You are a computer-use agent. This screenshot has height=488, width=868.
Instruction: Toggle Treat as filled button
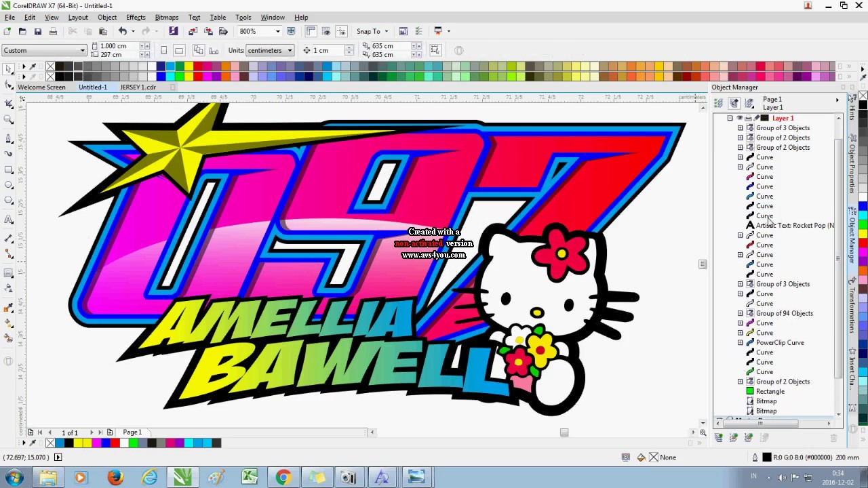coord(435,50)
